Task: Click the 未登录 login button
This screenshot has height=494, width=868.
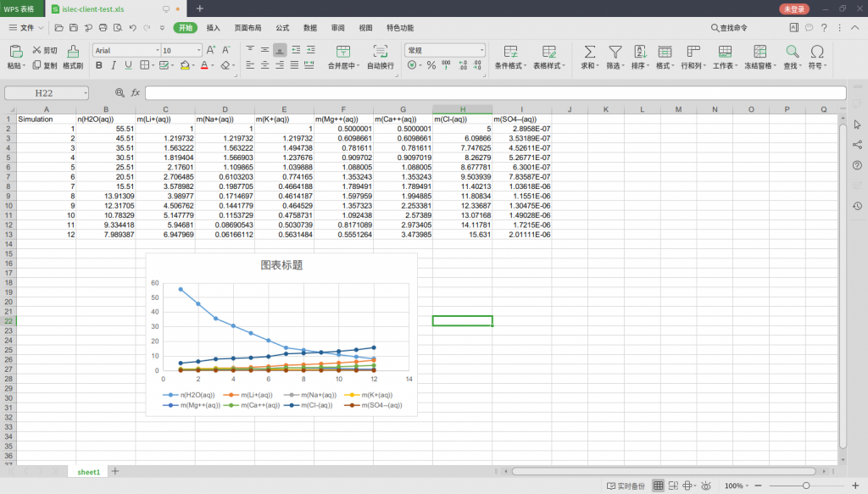Action: pos(793,8)
